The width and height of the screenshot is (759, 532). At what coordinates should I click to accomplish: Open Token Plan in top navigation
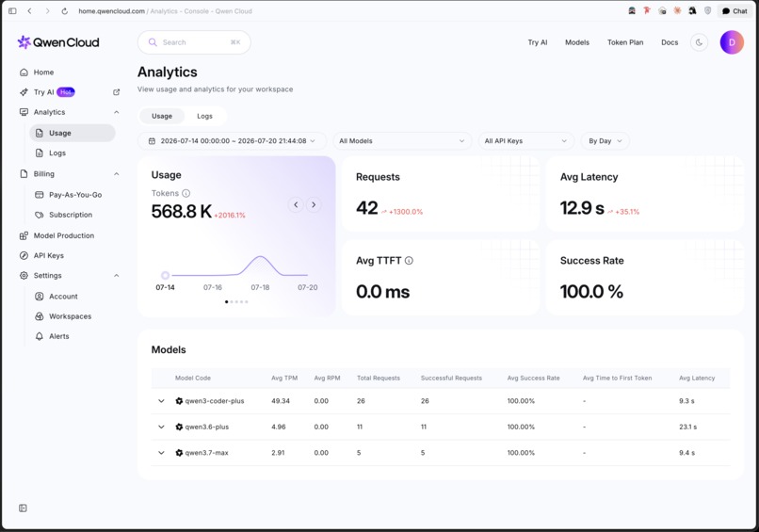625,42
